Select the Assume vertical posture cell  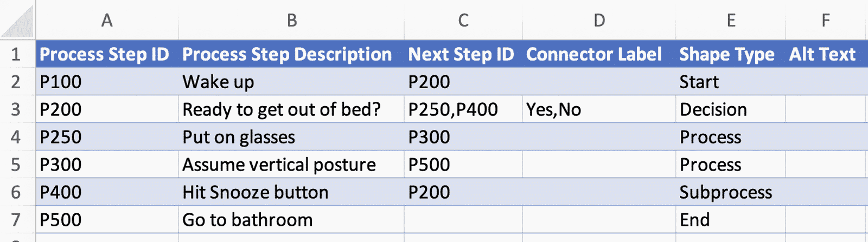point(279,165)
